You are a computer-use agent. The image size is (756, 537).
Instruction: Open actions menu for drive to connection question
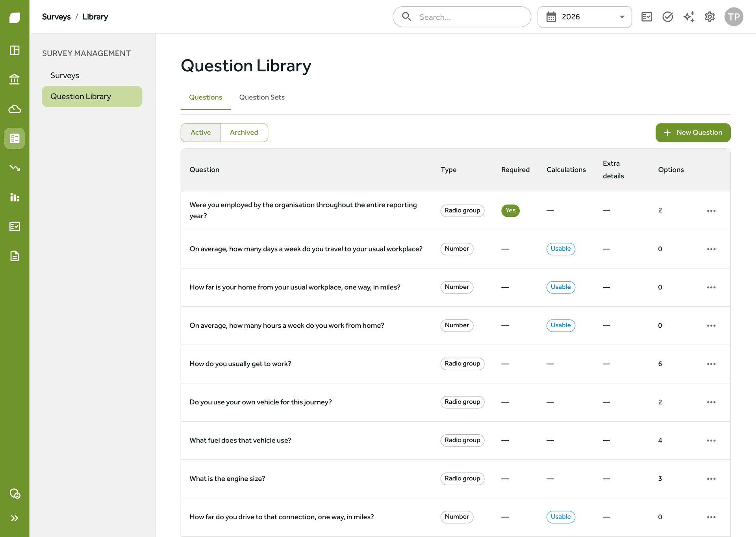pos(711,517)
